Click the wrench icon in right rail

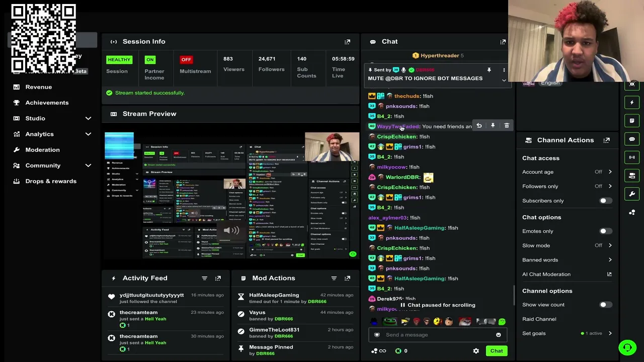pyautogui.click(x=632, y=194)
